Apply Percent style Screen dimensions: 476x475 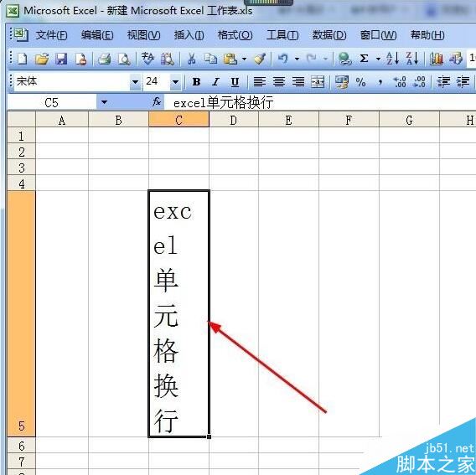click(x=360, y=82)
